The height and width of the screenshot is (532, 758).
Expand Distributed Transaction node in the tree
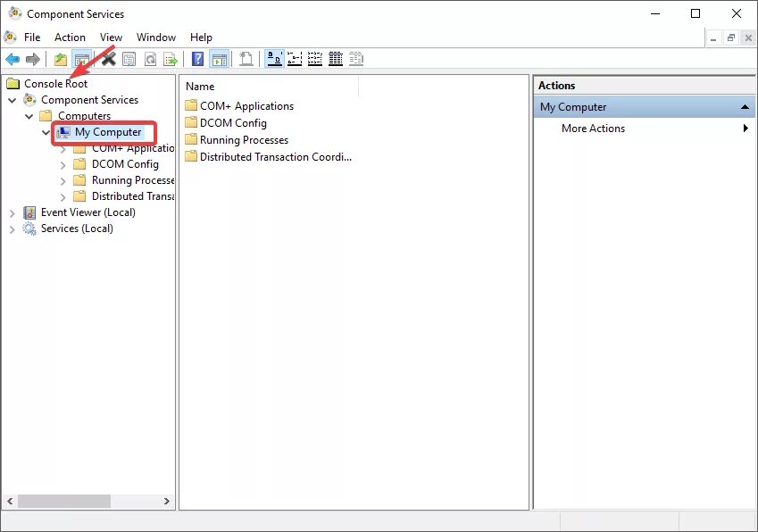[62, 197]
